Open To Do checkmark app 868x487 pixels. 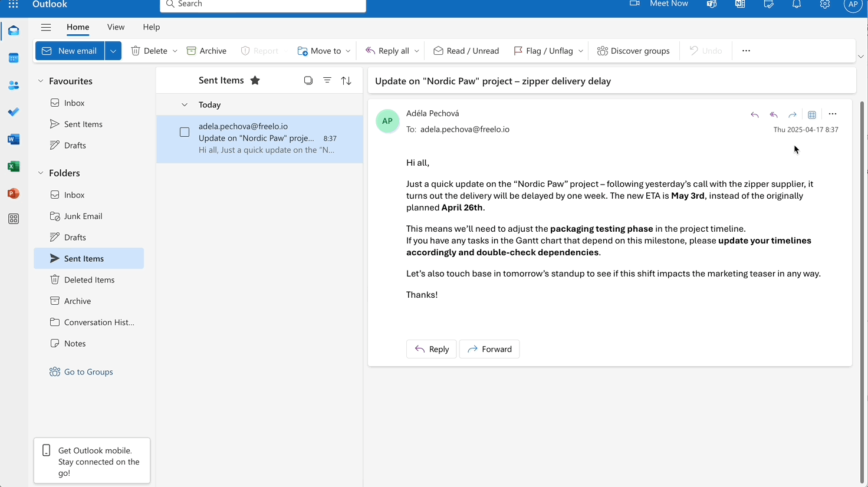point(14,112)
